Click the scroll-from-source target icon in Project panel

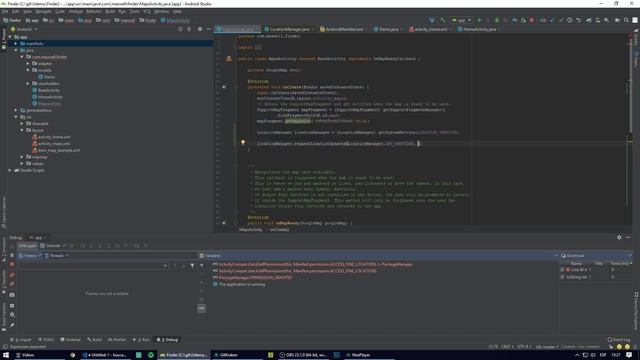[180, 29]
